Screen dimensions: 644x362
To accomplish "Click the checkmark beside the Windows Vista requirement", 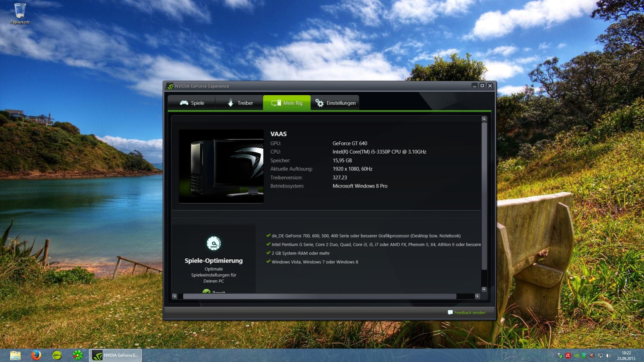I will point(268,262).
